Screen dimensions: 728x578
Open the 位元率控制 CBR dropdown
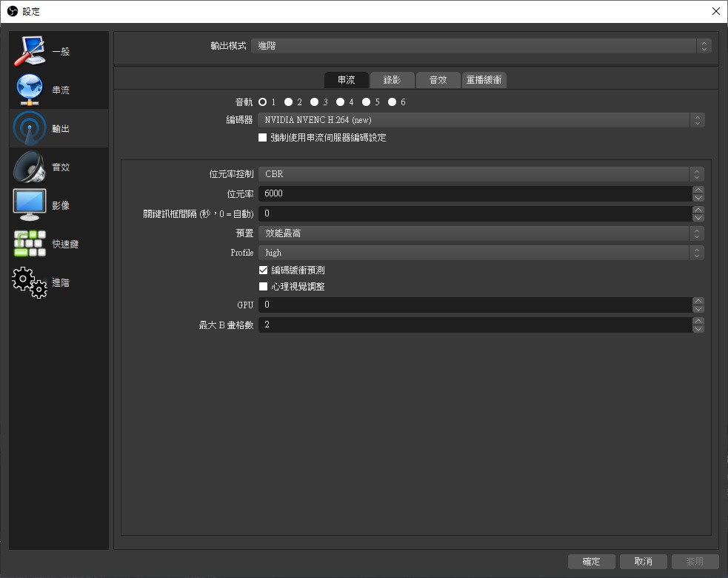(481, 174)
